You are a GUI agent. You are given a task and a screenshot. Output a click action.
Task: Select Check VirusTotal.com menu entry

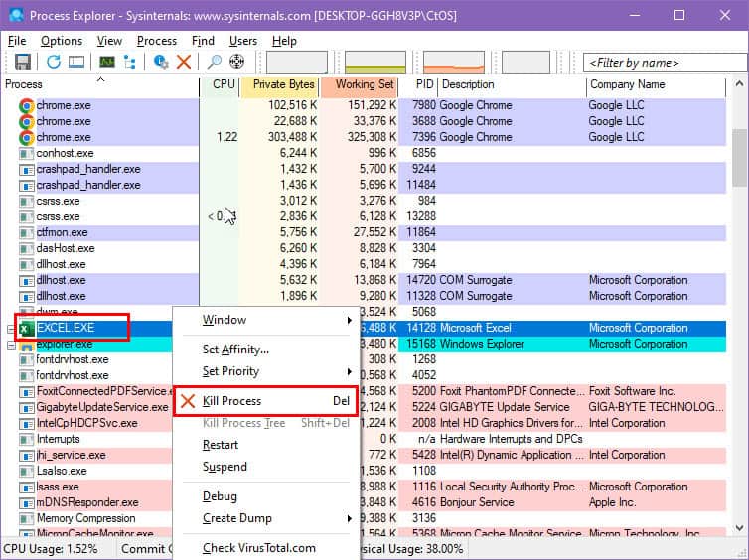click(265, 548)
